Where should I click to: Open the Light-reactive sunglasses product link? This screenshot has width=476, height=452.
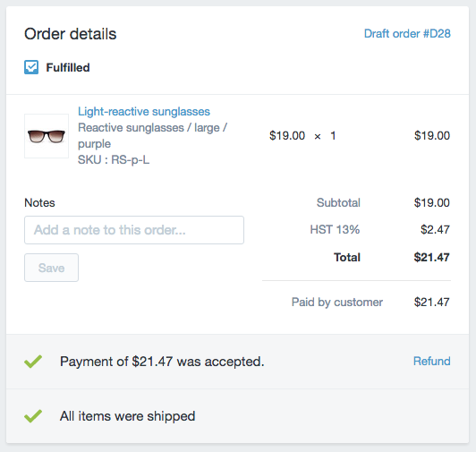144,112
